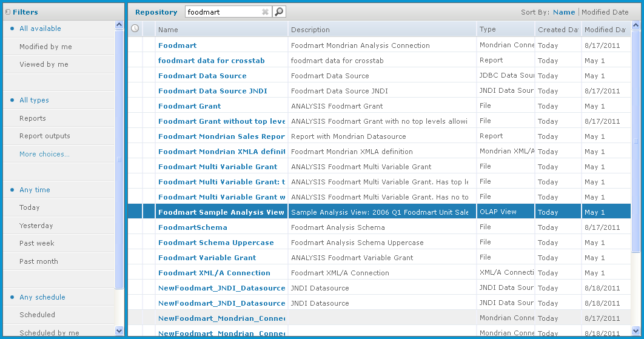Open the Foodmart Grant file
This screenshot has height=339, width=644.
pos(190,106)
